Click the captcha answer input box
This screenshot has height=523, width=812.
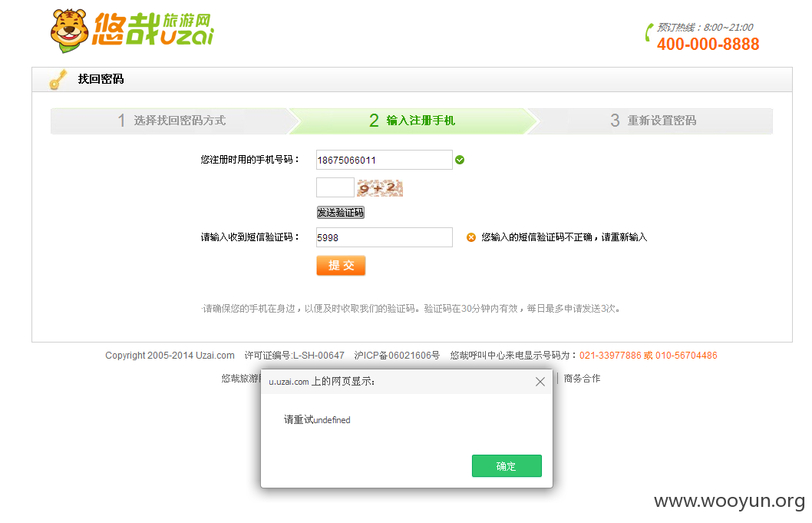click(x=335, y=187)
